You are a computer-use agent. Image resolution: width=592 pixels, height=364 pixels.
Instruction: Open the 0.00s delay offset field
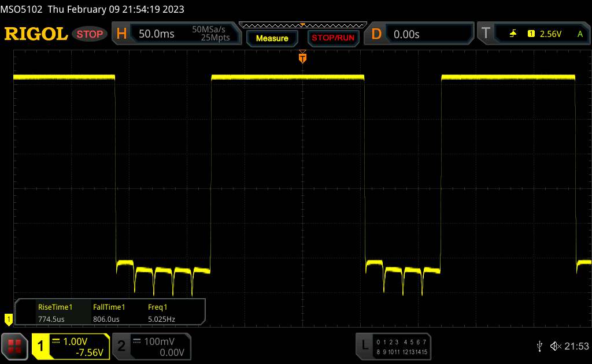click(428, 34)
